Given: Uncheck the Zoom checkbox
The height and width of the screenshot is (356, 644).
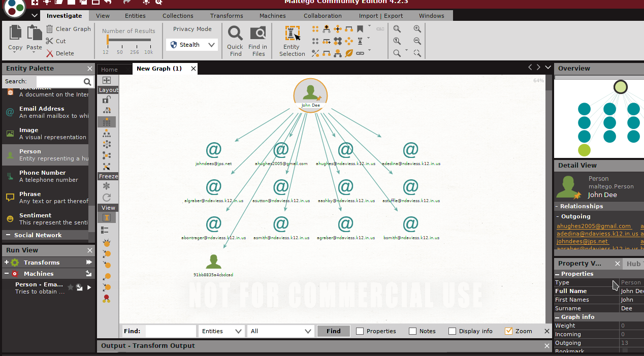Looking at the screenshot, I should coord(508,331).
